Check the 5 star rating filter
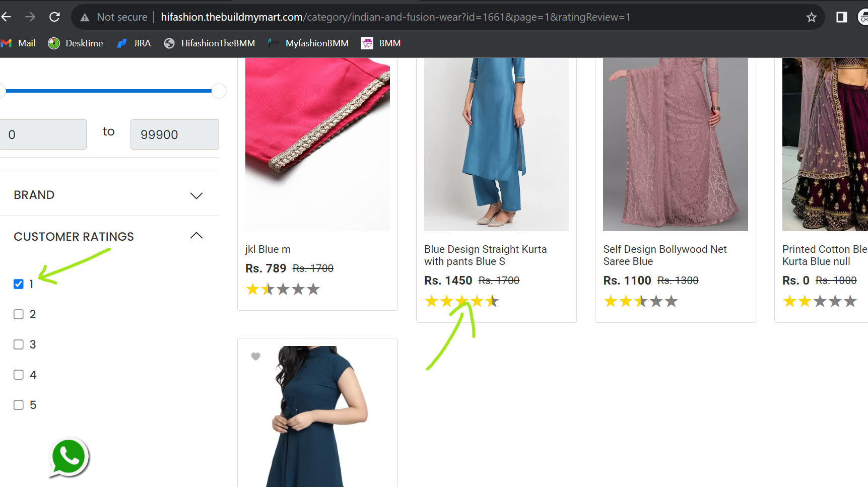 point(19,405)
